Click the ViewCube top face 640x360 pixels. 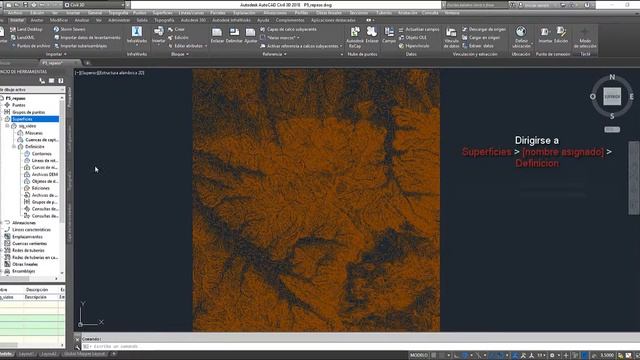(x=612, y=97)
